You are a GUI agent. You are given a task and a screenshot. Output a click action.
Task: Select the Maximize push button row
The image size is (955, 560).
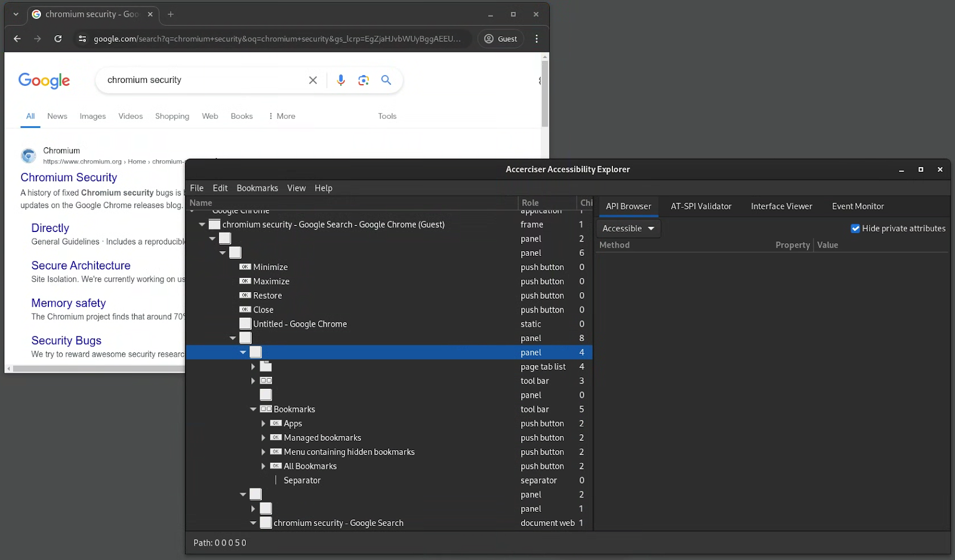(x=389, y=281)
